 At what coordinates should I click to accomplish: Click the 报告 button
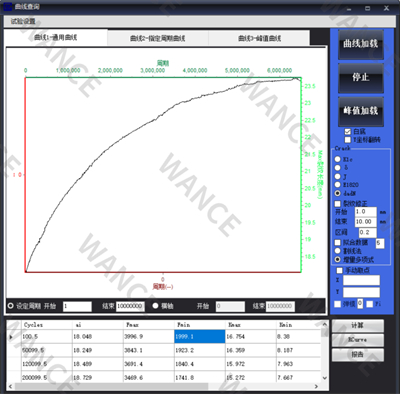pyautogui.click(x=358, y=355)
